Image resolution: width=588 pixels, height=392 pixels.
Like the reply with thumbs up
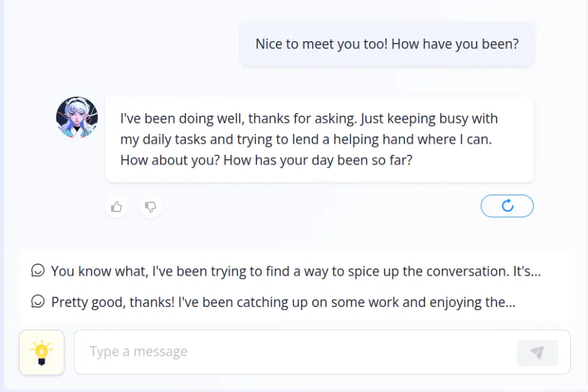point(117,207)
